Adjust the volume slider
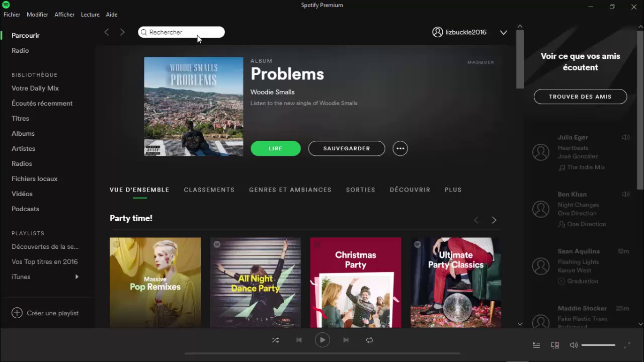644x362 pixels. coord(598,345)
